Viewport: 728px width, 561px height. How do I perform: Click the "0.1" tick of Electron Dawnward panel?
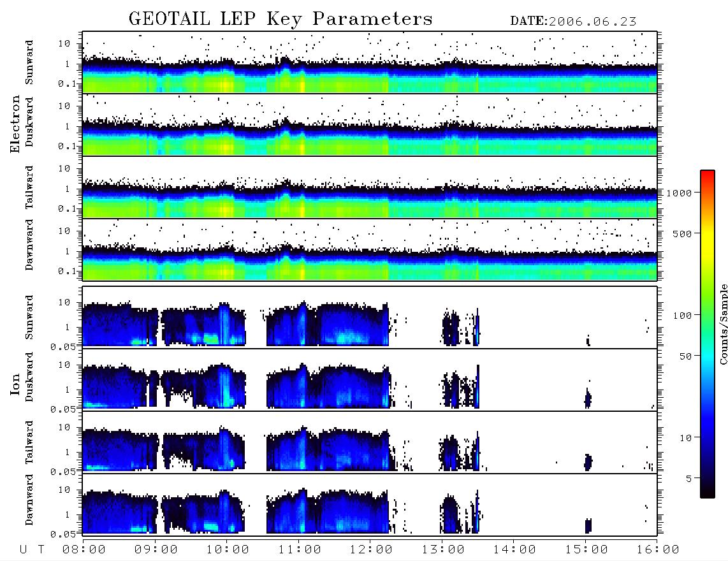68,271
